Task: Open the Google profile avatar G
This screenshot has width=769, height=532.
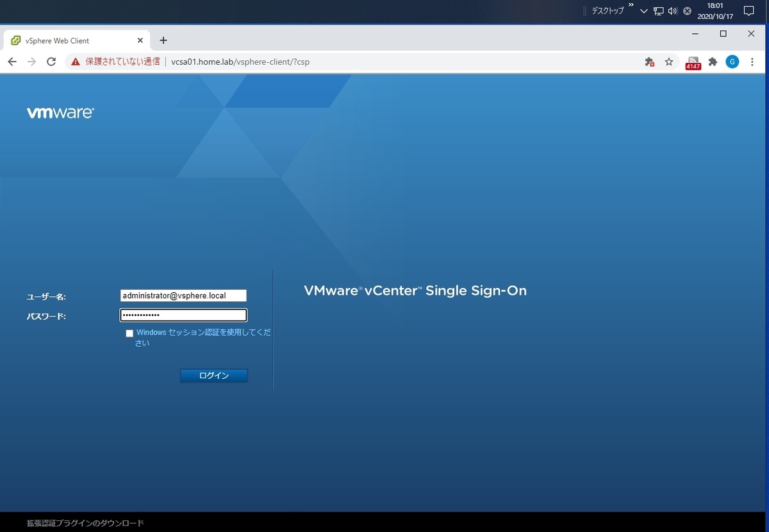Action: point(732,62)
